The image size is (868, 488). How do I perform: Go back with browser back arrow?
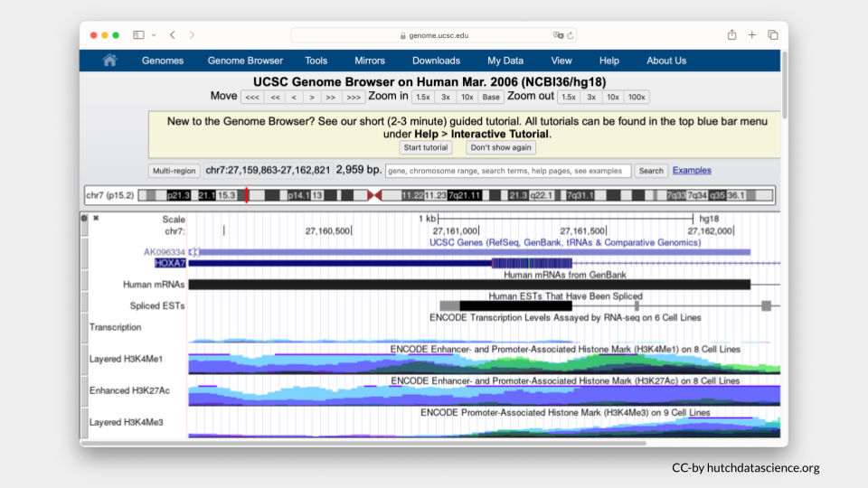coord(173,35)
